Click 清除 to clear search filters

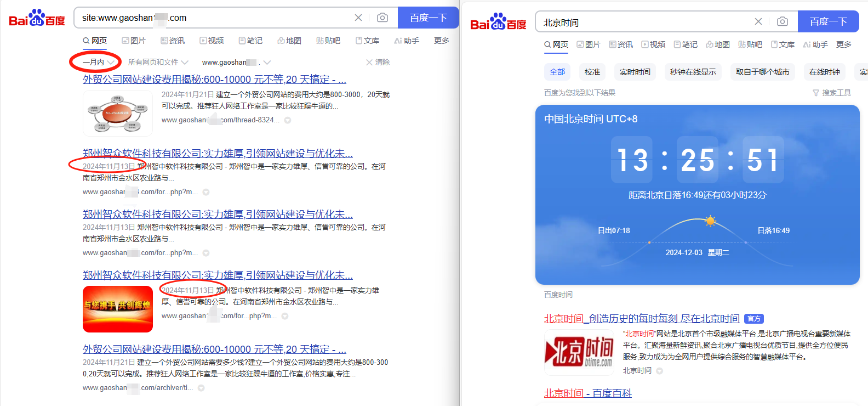(378, 62)
